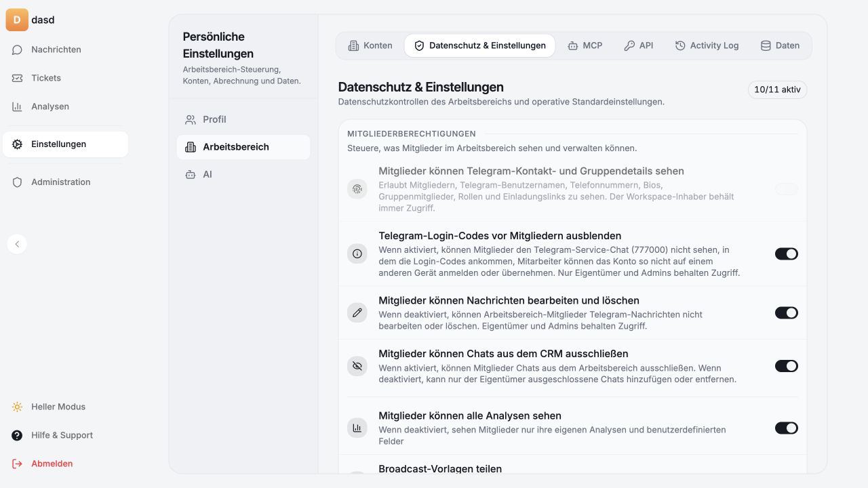This screenshot has height=488, width=868.
Task: Click the database icon on Daten tab
Action: [766, 45]
